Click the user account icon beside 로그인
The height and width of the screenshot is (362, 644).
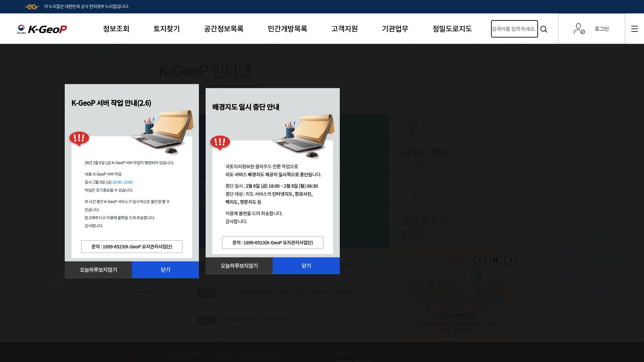click(x=579, y=29)
